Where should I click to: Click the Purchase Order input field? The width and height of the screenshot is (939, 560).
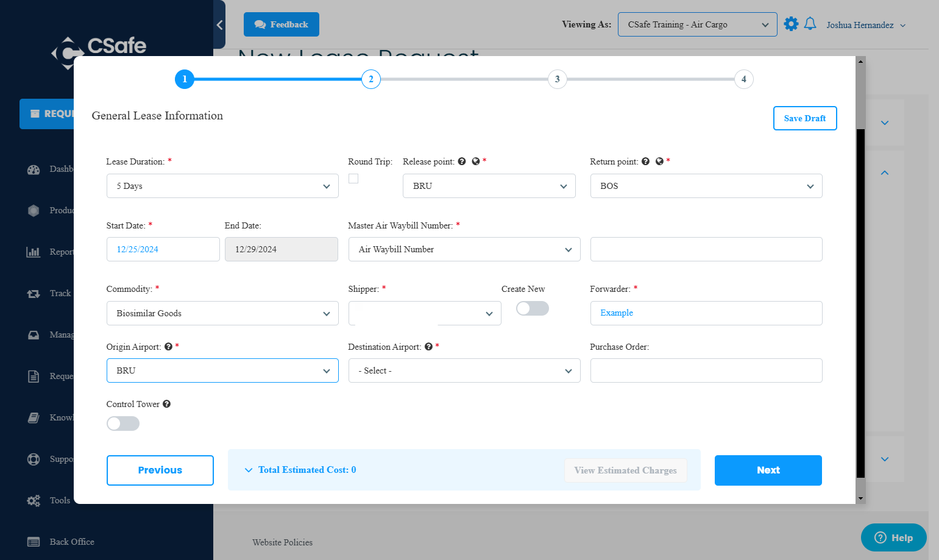[706, 370]
